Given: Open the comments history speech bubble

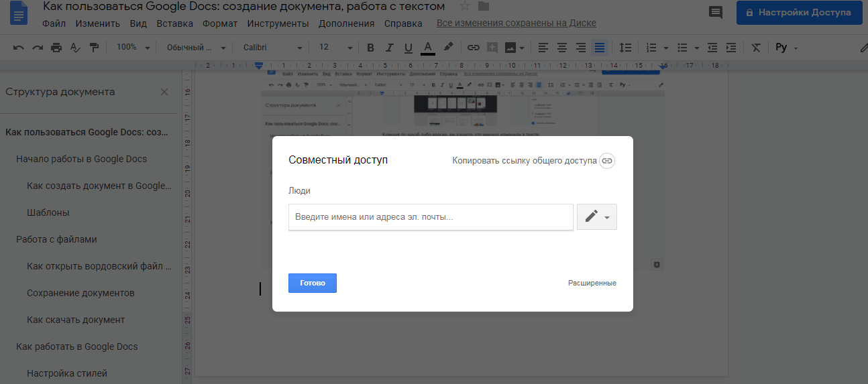Looking at the screenshot, I should tap(716, 13).
